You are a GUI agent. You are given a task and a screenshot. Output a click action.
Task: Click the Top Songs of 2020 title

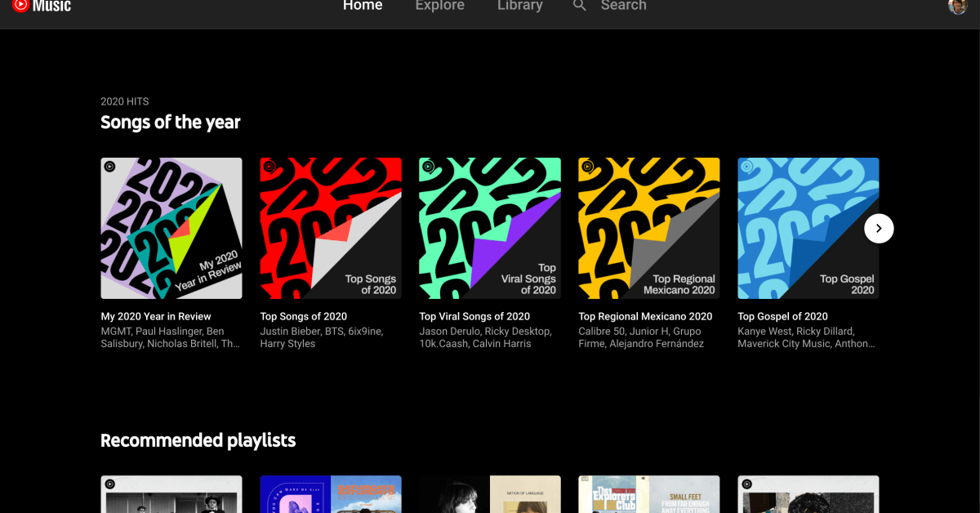pyautogui.click(x=304, y=316)
